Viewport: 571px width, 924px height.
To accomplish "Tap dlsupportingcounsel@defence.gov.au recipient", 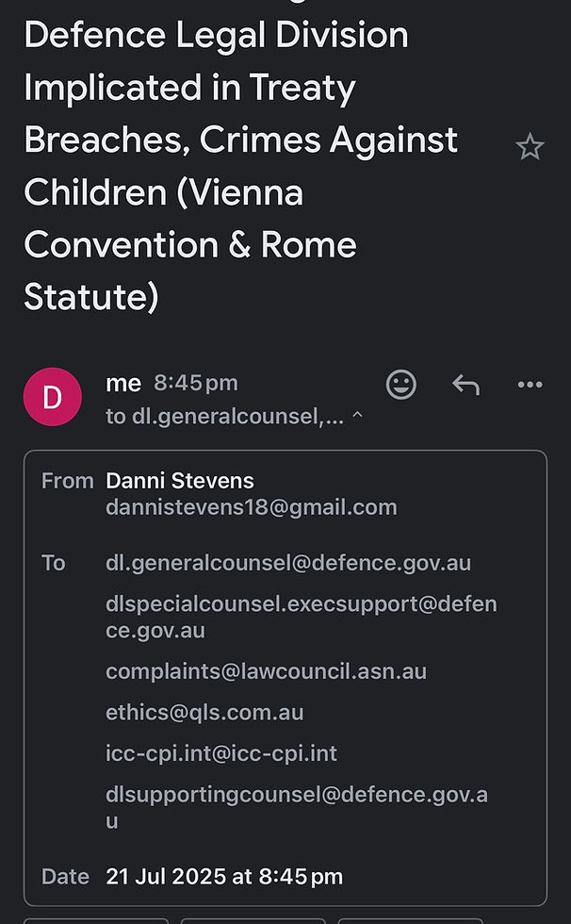I will (297, 807).
